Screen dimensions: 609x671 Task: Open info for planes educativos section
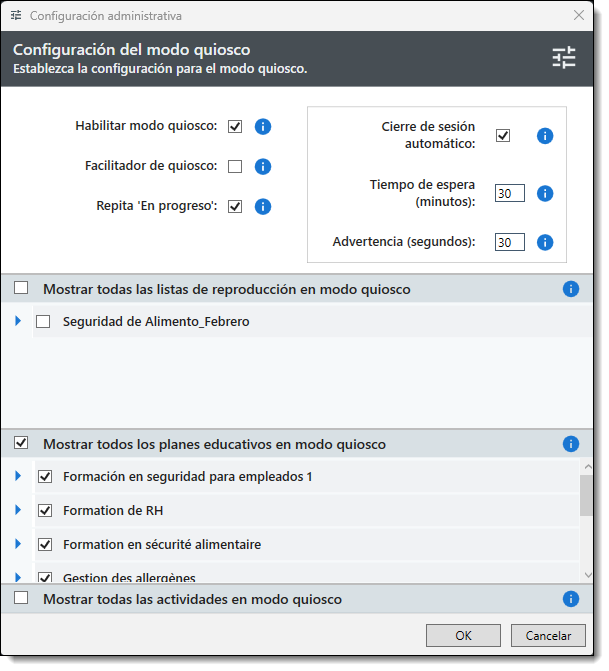571,444
